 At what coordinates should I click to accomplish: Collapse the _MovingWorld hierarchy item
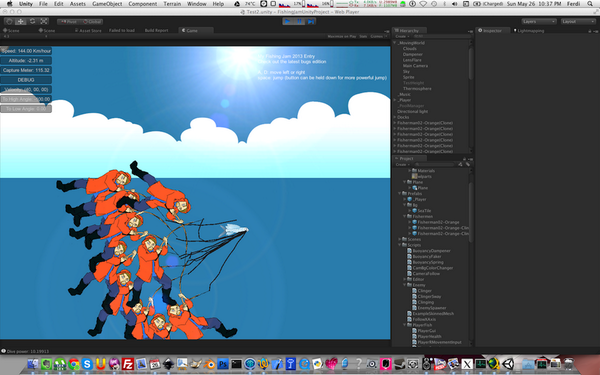[395, 43]
